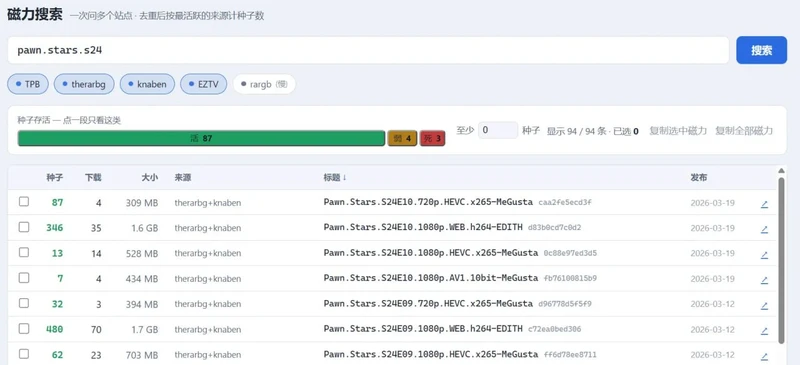Screen dimensions: 800x365
Task: Select checkbox for S24E10.1080p.AV1.10bit-MeGusta
Action: click(x=24, y=278)
